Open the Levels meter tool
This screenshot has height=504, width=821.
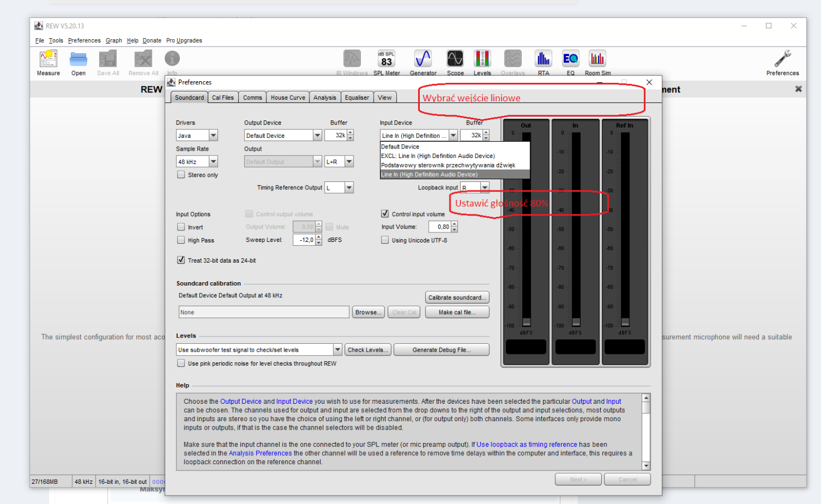pyautogui.click(x=482, y=62)
